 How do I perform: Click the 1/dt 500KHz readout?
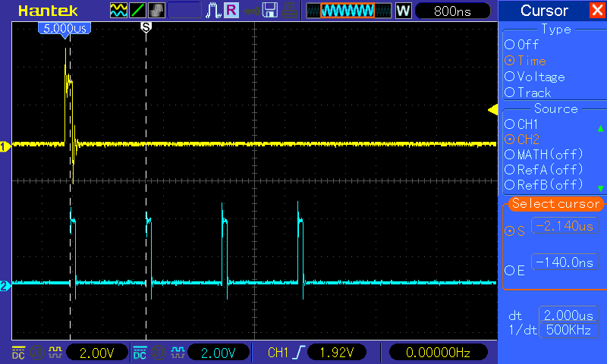click(568, 330)
